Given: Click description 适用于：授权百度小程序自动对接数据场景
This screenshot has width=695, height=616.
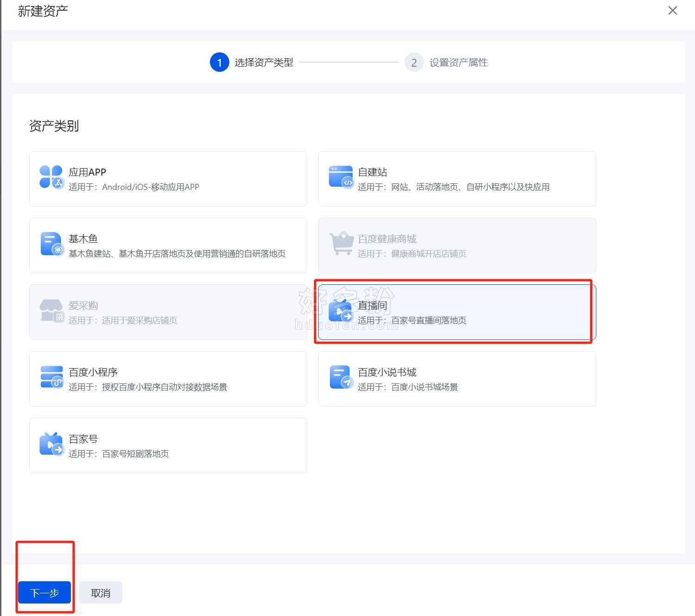Looking at the screenshot, I should [148, 387].
